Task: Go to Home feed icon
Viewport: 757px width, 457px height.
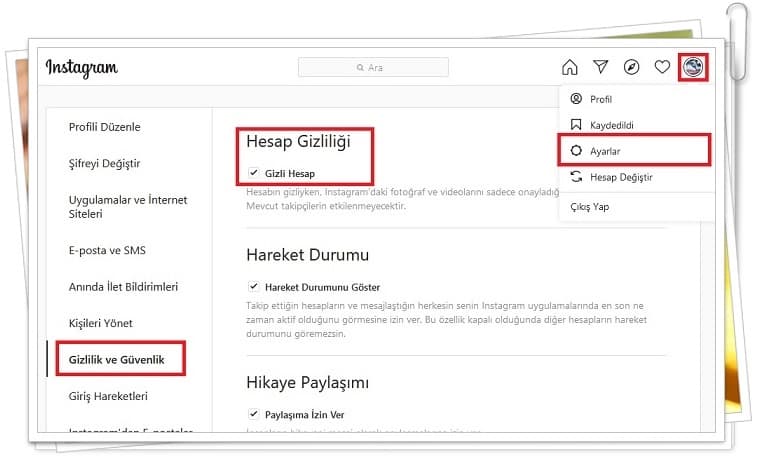Action: [x=570, y=67]
